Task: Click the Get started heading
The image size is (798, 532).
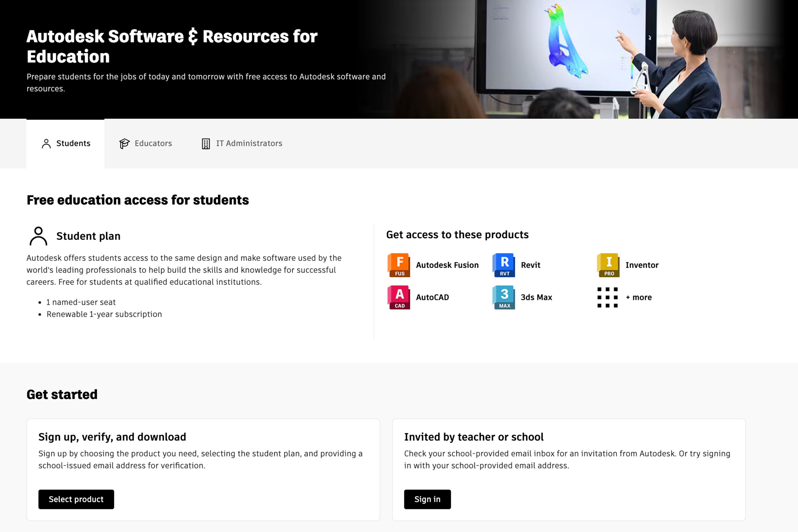Action: point(62,394)
